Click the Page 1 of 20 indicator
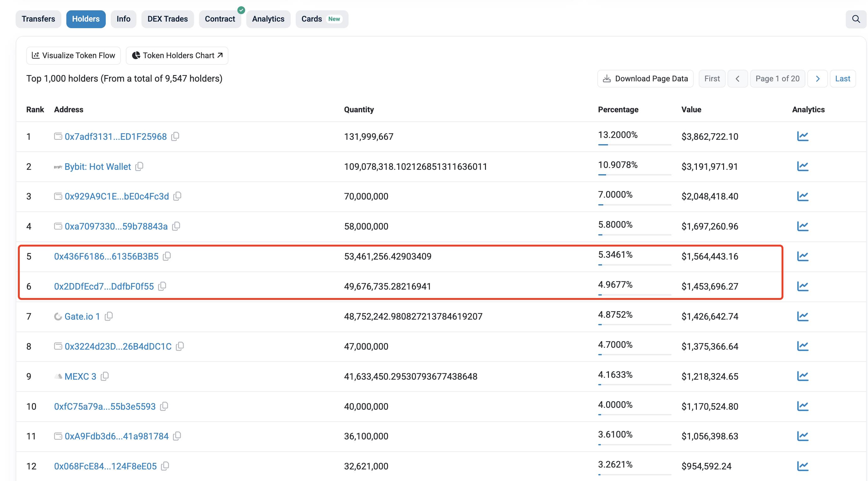Viewport: 868px width, 481px height. 777,79
